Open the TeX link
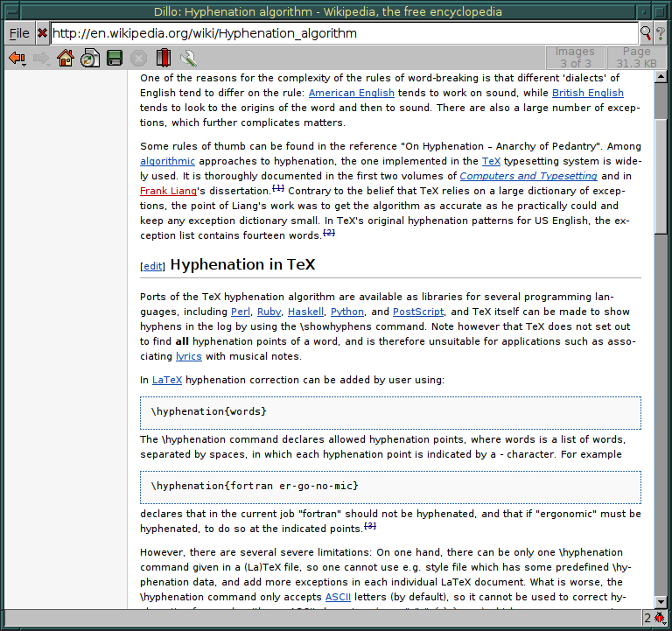 click(491, 161)
